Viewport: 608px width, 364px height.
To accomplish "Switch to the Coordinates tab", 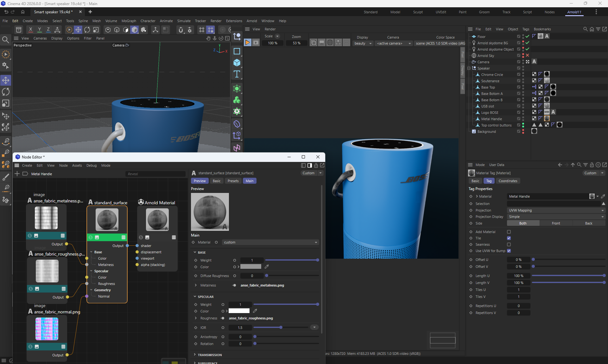I will [x=508, y=181].
